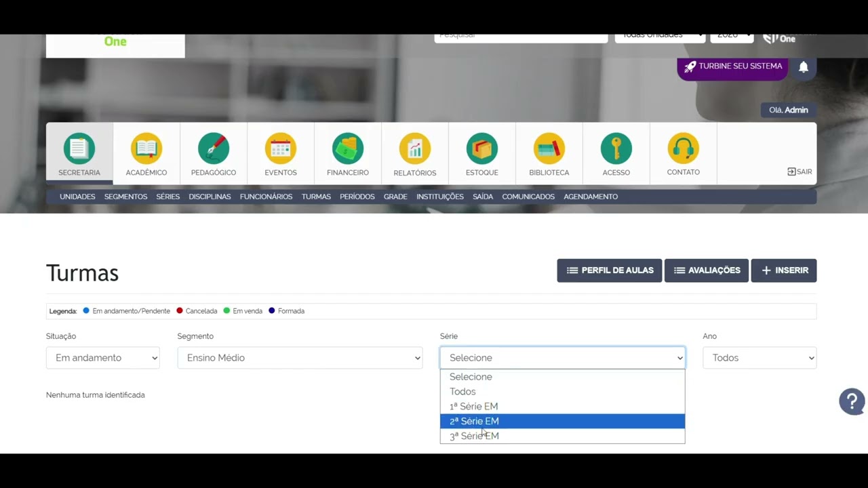This screenshot has width=868, height=488.
Task: Open the Instituições submenu item
Action: pyautogui.click(x=440, y=197)
